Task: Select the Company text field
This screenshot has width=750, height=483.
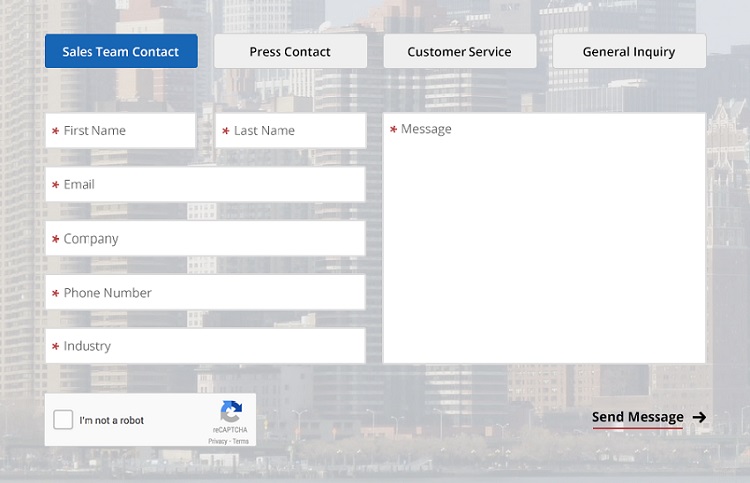Action: coord(205,239)
